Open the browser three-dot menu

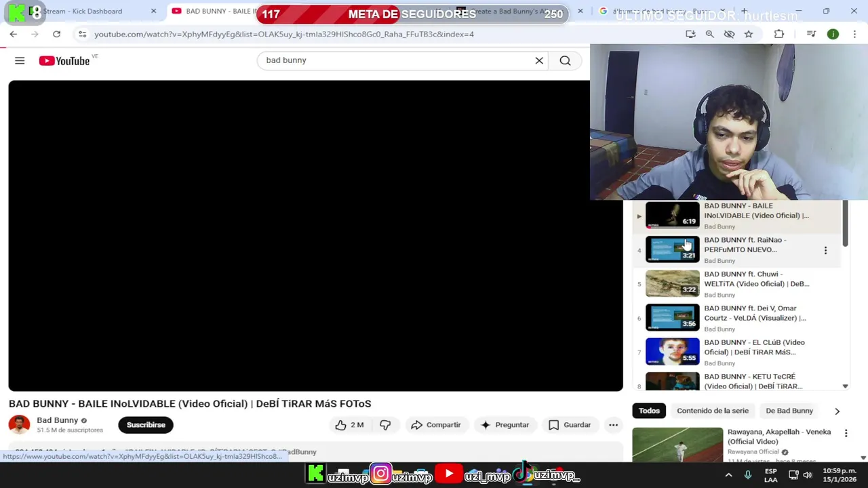[854, 34]
